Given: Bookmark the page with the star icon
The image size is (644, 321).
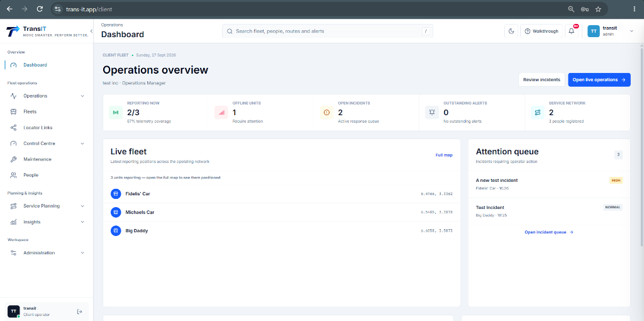Looking at the screenshot, I should pos(598,9).
